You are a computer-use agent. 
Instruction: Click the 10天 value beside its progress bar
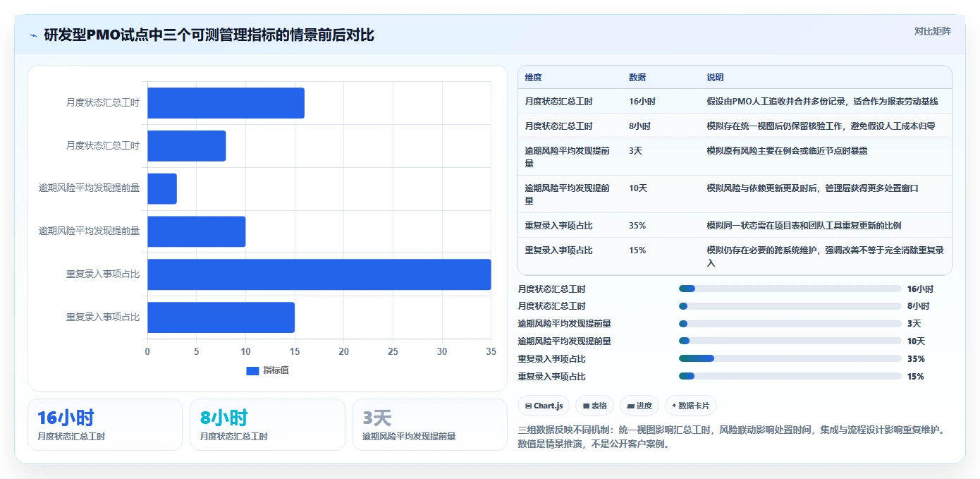click(916, 341)
